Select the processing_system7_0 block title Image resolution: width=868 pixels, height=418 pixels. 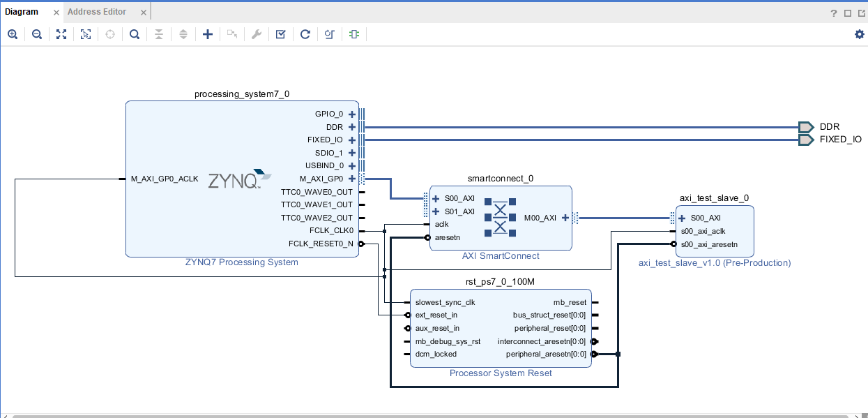pos(242,94)
